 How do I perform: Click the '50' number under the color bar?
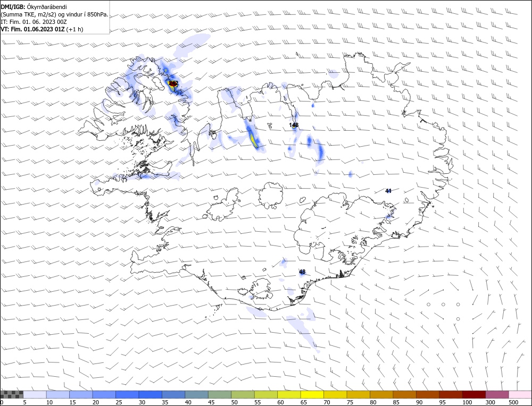[235, 402]
